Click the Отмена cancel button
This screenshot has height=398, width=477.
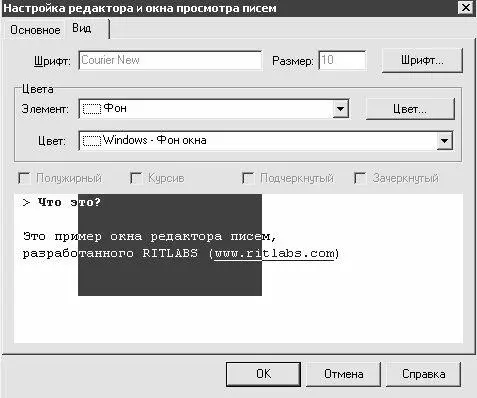click(343, 374)
